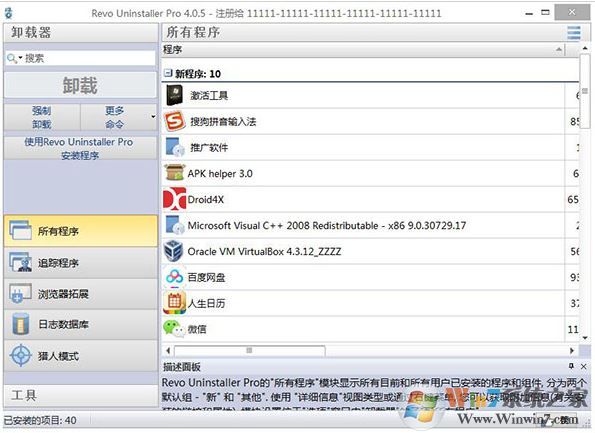The width and height of the screenshot is (595, 433).
Task: Click into the 搜索 search field
Action: (89, 58)
